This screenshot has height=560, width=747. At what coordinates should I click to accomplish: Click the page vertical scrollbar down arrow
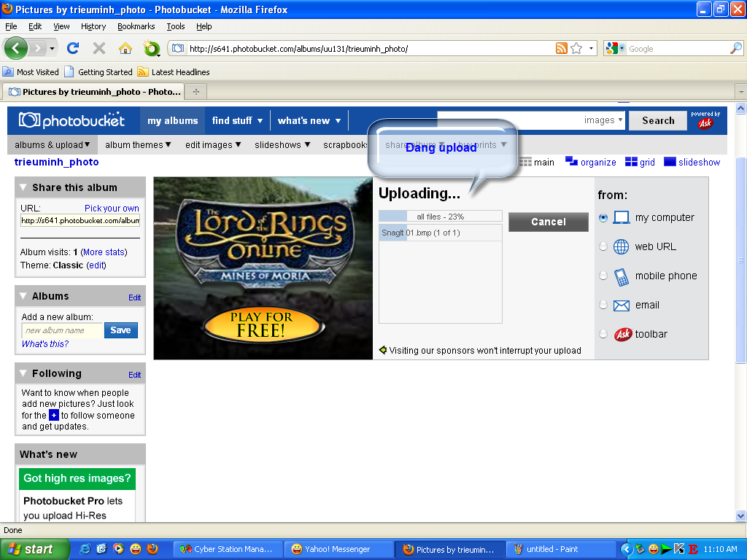pos(740,516)
